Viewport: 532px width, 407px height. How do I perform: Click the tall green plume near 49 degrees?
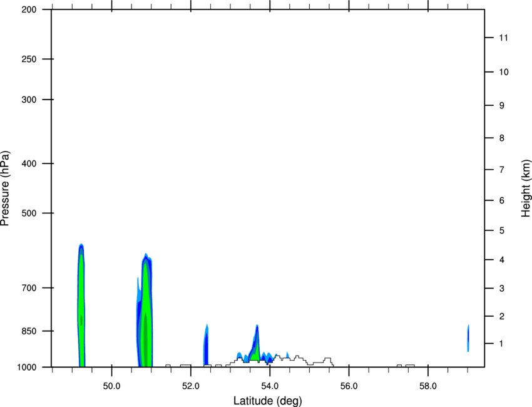[x=81, y=306]
